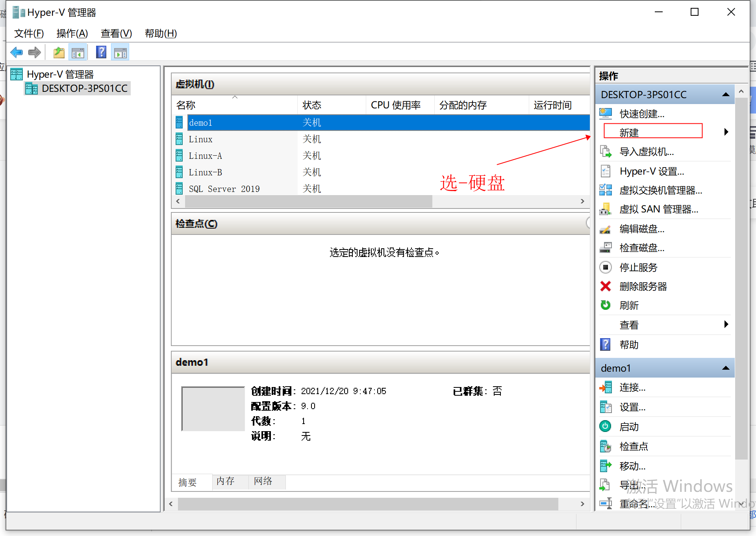The image size is (756, 536).
Task: Click Hyper-V 设置 action link
Action: pyautogui.click(x=651, y=171)
